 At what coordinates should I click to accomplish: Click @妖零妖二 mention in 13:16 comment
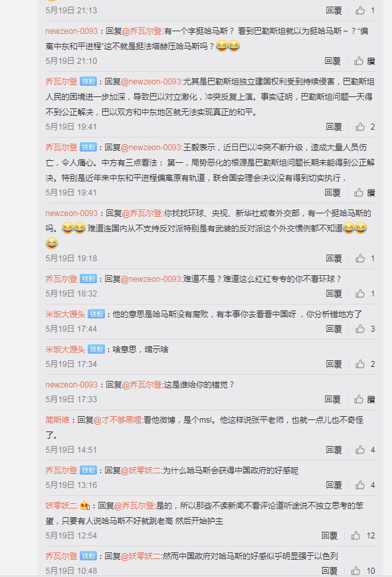[140, 471]
